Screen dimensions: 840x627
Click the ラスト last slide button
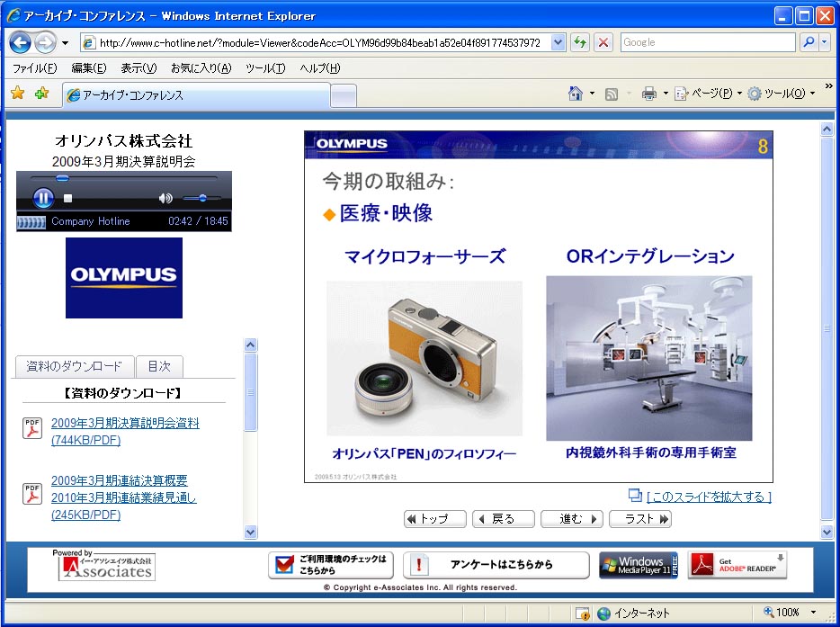tap(640, 519)
